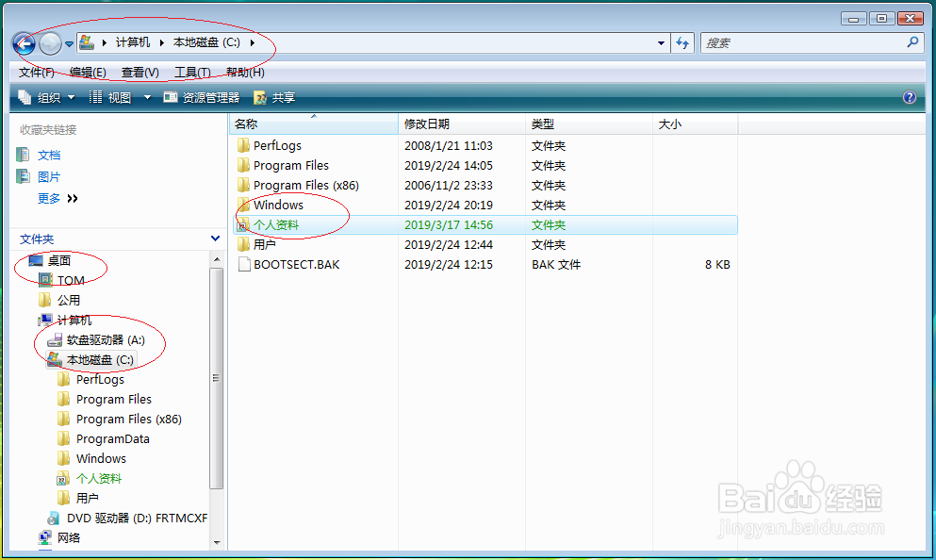
Task: Open the 图片 favorite link
Action: coord(49,177)
